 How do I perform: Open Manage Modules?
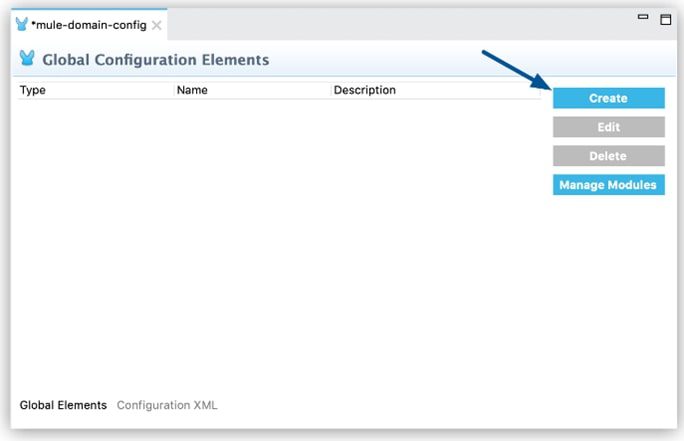[609, 185]
